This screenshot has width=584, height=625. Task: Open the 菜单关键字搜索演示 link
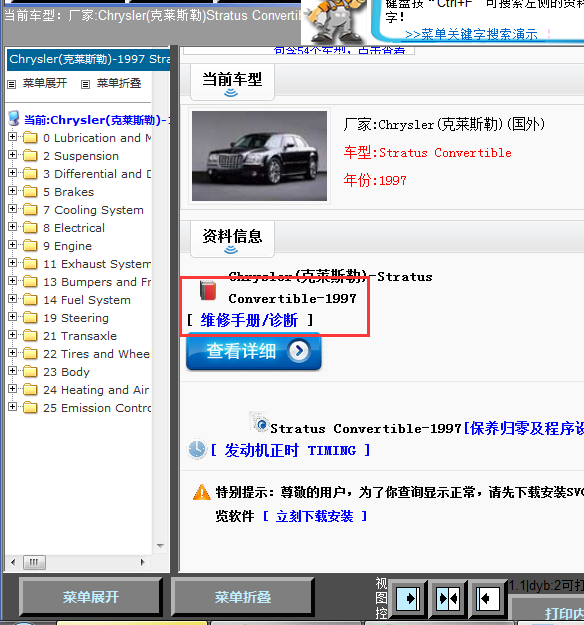[471, 35]
